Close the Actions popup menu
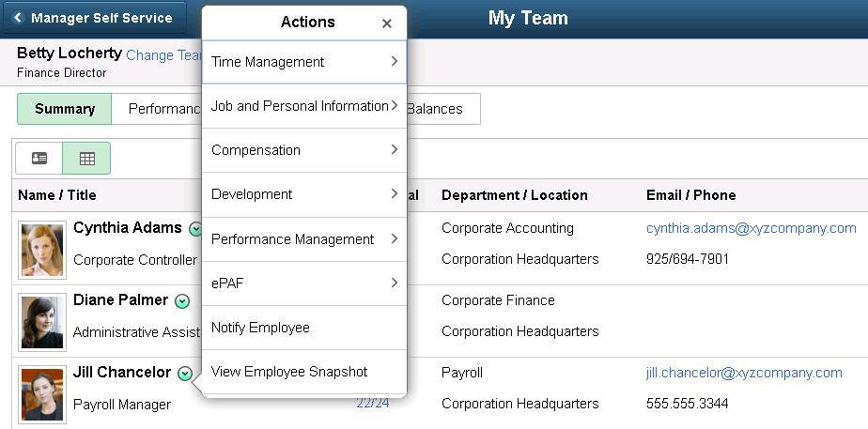Screen dimensions: 868x429 387,23
